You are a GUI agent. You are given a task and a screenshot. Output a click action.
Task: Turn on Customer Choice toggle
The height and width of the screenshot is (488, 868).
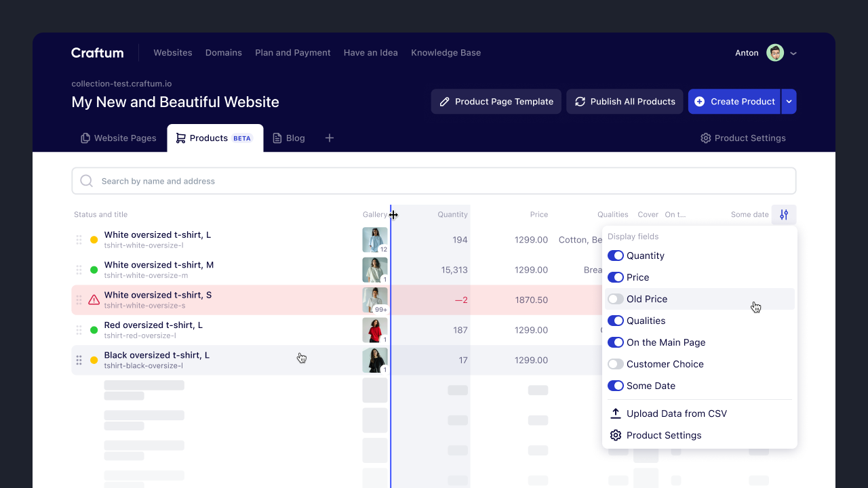point(615,364)
